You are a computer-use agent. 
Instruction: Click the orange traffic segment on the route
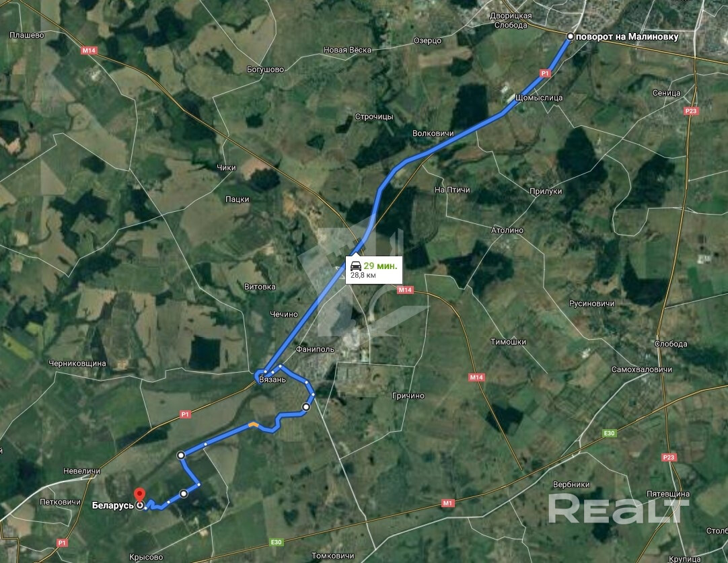tap(253, 424)
